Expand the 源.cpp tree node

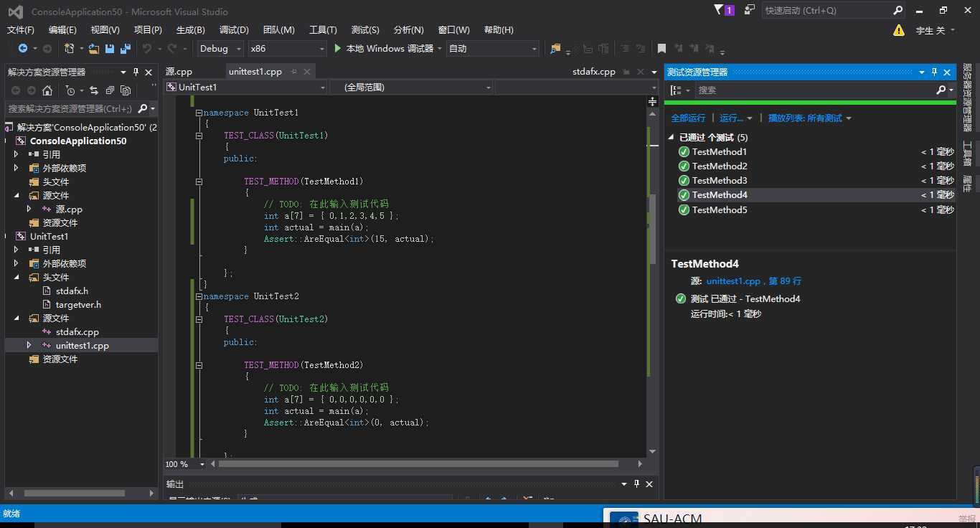(29, 209)
